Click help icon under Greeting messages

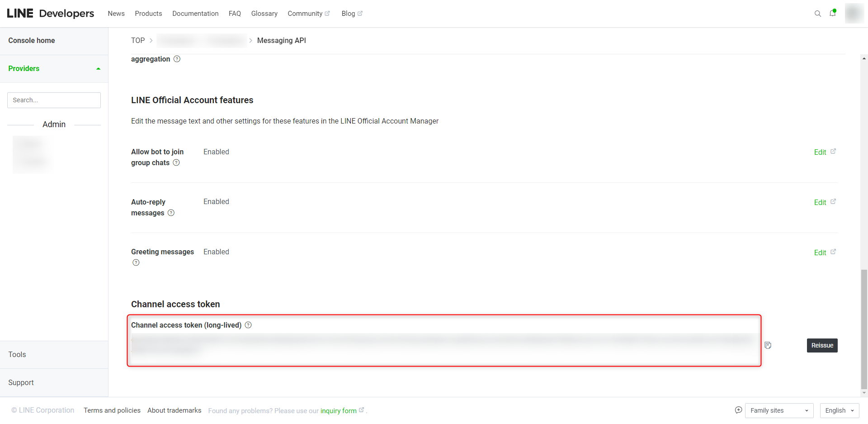coord(136,262)
